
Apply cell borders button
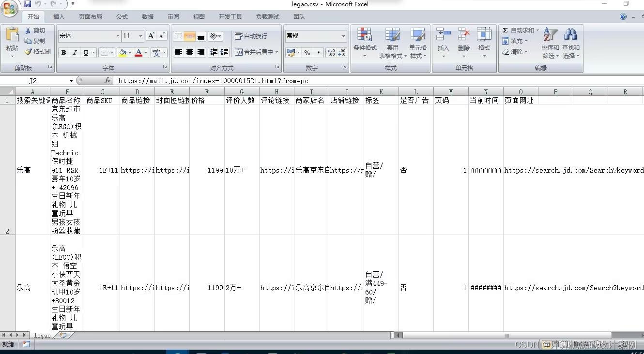tap(104, 53)
